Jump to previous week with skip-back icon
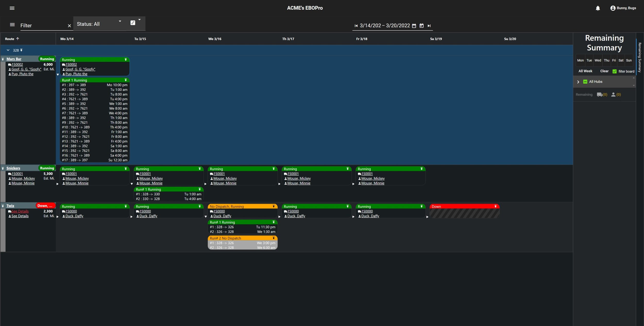This screenshot has width=644, height=326. pyautogui.click(x=356, y=26)
